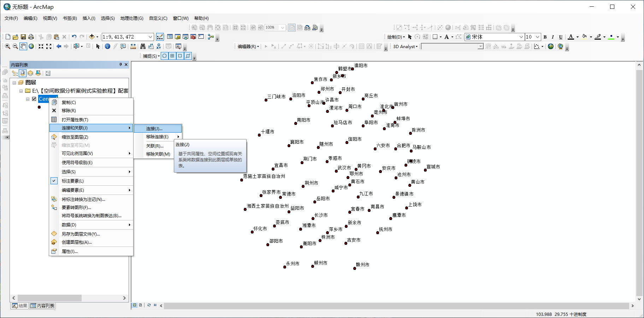Toggle edge snapping
The image size is (644, 318).
click(x=188, y=56)
